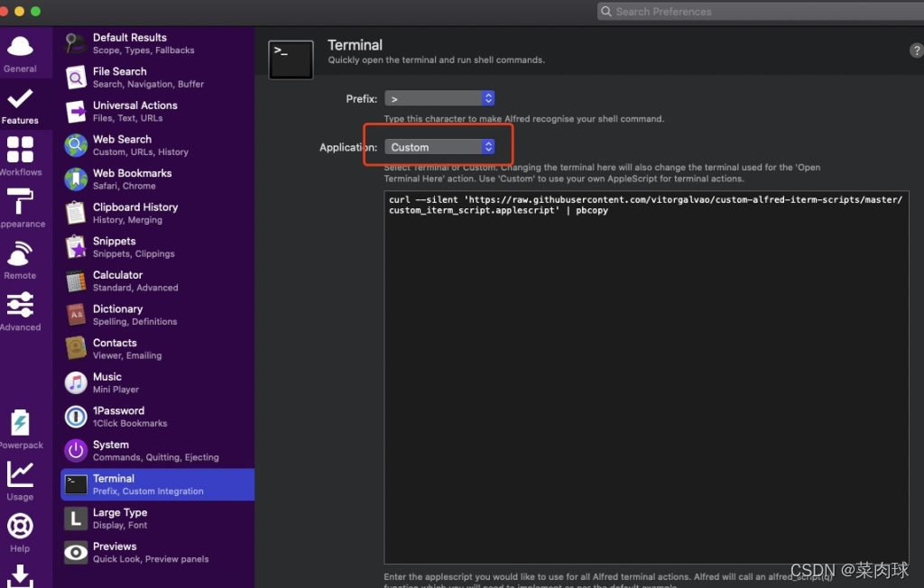Click the Help lifebuoy icon

click(x=20, y=531)
